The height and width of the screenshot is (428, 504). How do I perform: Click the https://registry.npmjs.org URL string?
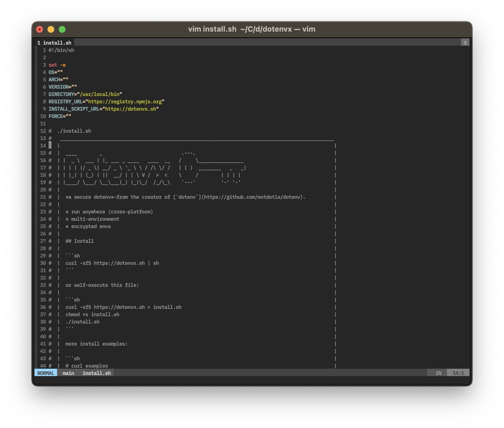click(x=125, y=102)
